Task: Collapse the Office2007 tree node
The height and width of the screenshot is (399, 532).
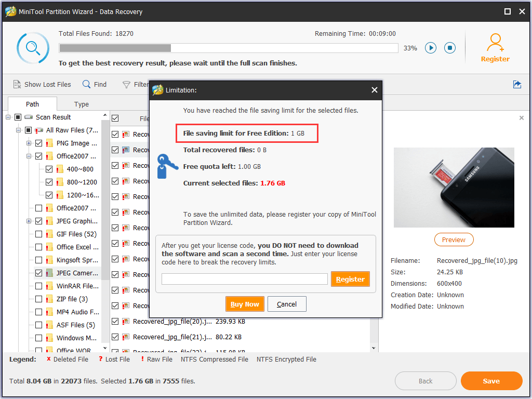Action: point(30,156)
